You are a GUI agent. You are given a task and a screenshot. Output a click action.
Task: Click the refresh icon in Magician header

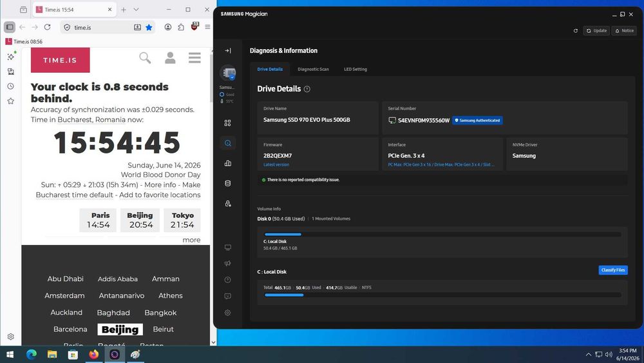tap(575, 31)
